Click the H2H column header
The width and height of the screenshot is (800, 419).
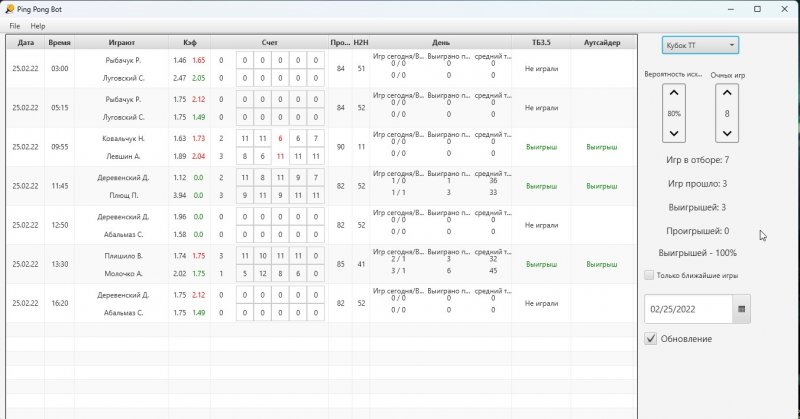(x=360, y=43)
